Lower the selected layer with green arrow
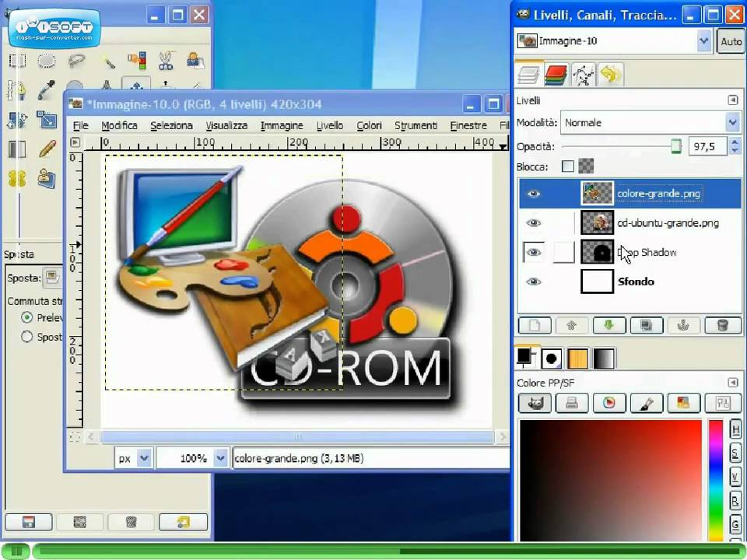 coord(608,326)
